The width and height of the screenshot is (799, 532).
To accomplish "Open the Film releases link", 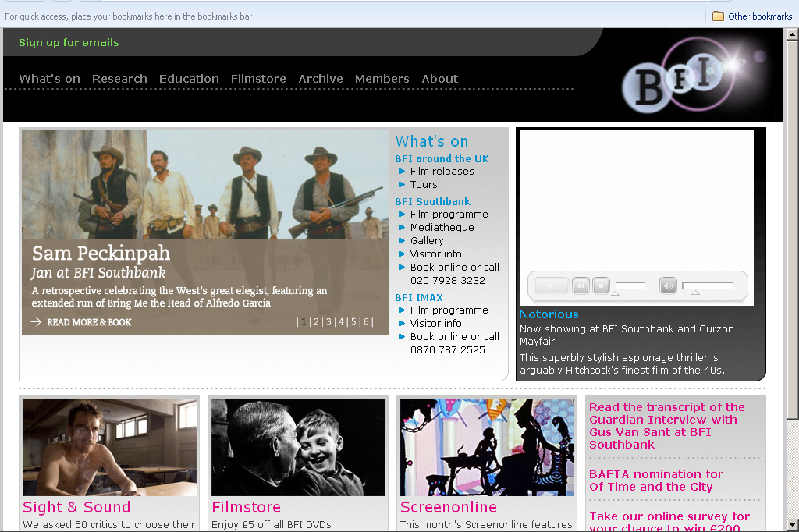I will (x=442, y=172).
